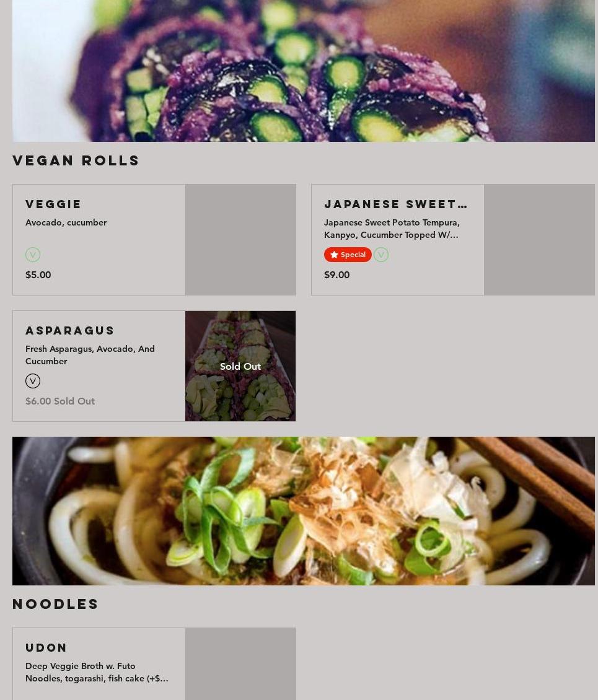Click the vegan V icon on Veggie roll
Screen dimensions: 598x700
tap(33, 255)
